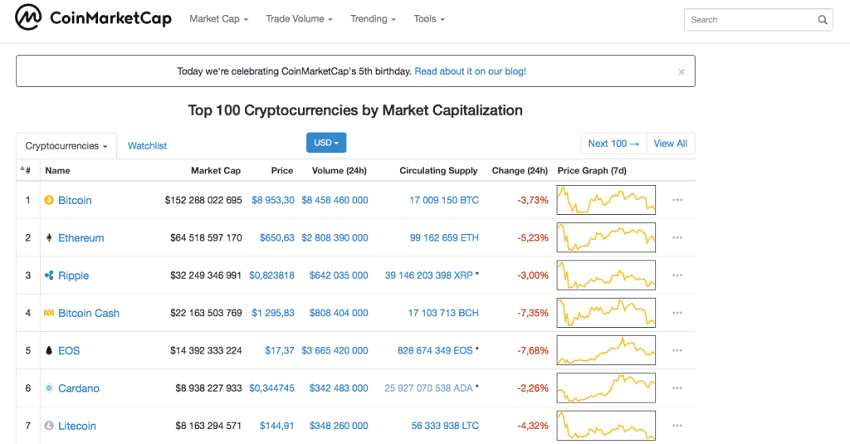This screenshot has height=444, width=850.
Task: Dismiss the birthday announcement banner
Action: tap(682, 72)
